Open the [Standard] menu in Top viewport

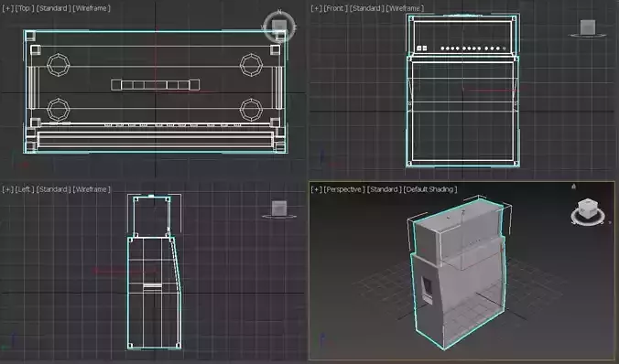[53, 8]
